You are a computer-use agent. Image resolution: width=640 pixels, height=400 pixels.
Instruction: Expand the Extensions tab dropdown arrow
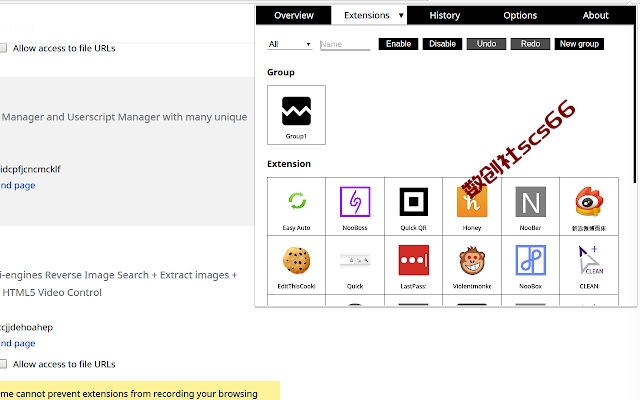point(401,16)
